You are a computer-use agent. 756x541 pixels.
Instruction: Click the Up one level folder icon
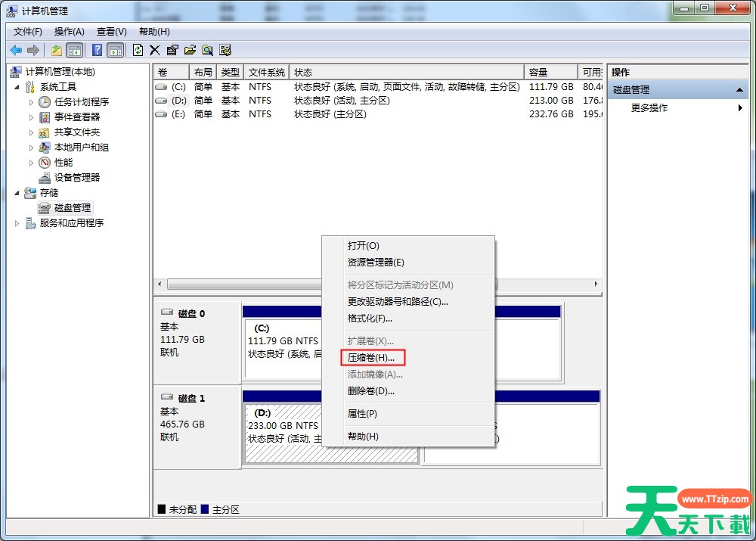56,50
